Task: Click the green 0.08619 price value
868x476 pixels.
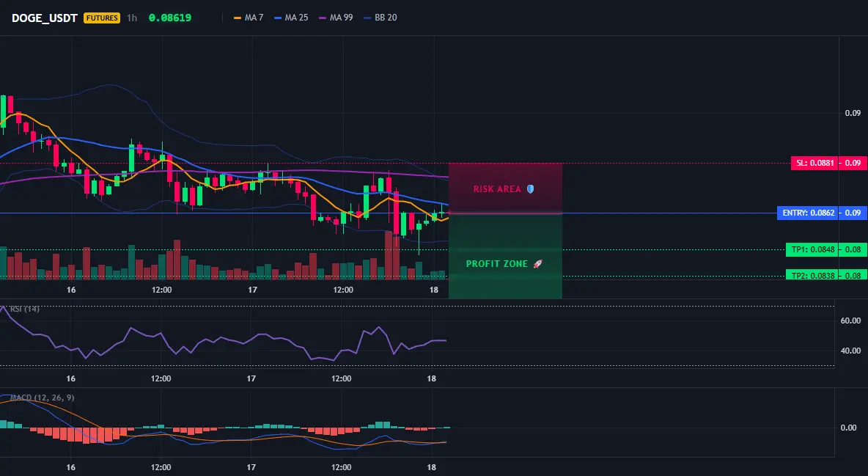Action: point(170,18)
